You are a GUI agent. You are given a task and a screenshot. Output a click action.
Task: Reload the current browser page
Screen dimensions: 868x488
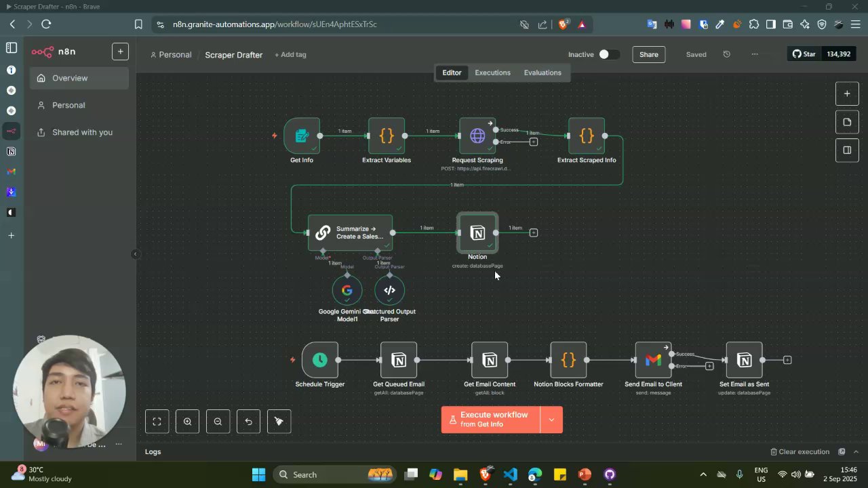pos(46,24)
